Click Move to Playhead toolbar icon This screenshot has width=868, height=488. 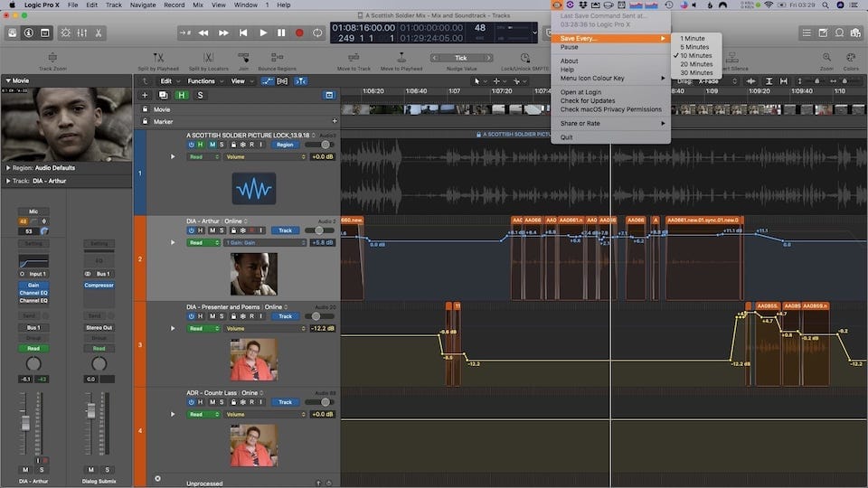[401, 57]
